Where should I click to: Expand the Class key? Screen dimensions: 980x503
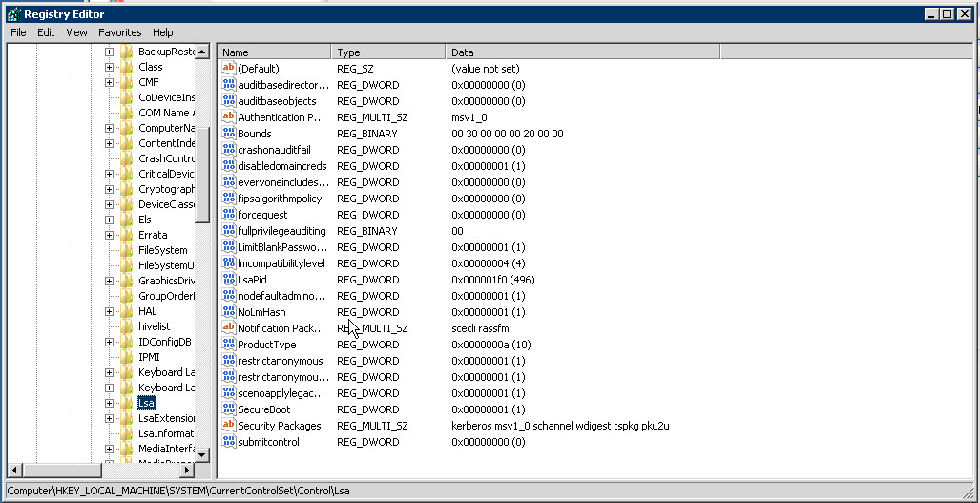110,67
